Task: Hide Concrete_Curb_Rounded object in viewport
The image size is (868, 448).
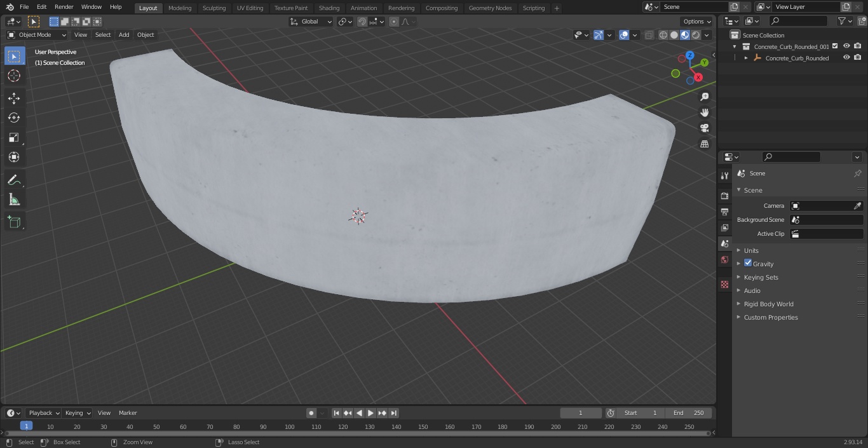Action: point(846,58)
